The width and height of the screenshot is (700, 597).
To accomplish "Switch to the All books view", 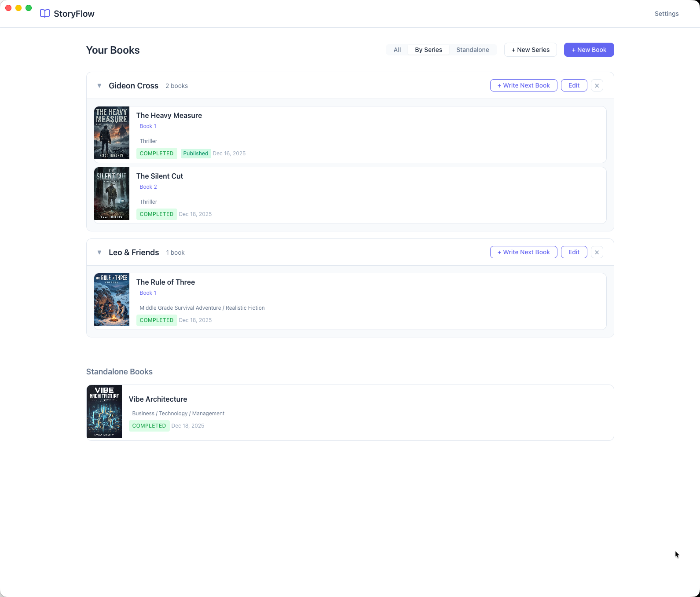I will coord(397,50).
